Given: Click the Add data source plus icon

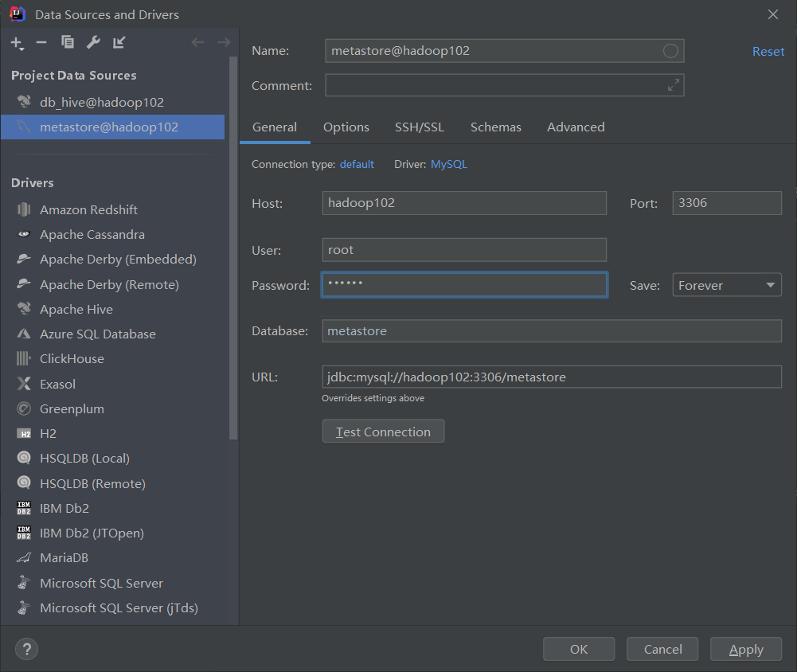Looking at the screenshot, I should pyautogui.click(x=18, y=43).
